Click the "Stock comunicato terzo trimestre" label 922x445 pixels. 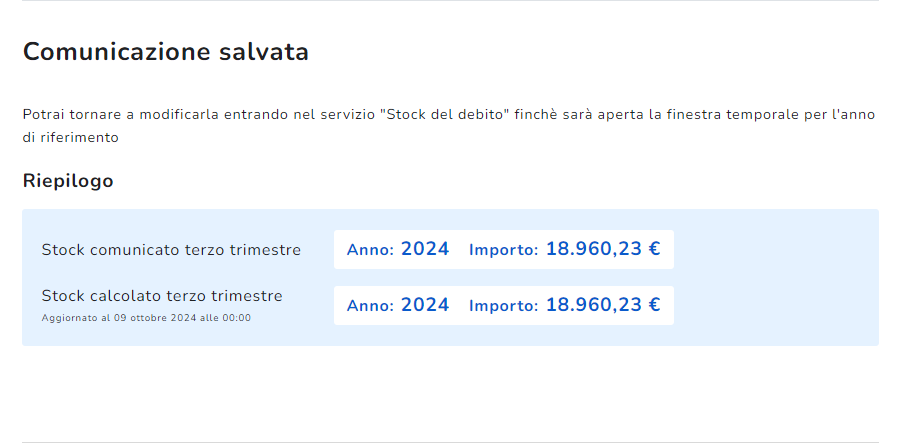tap(171, 250)
